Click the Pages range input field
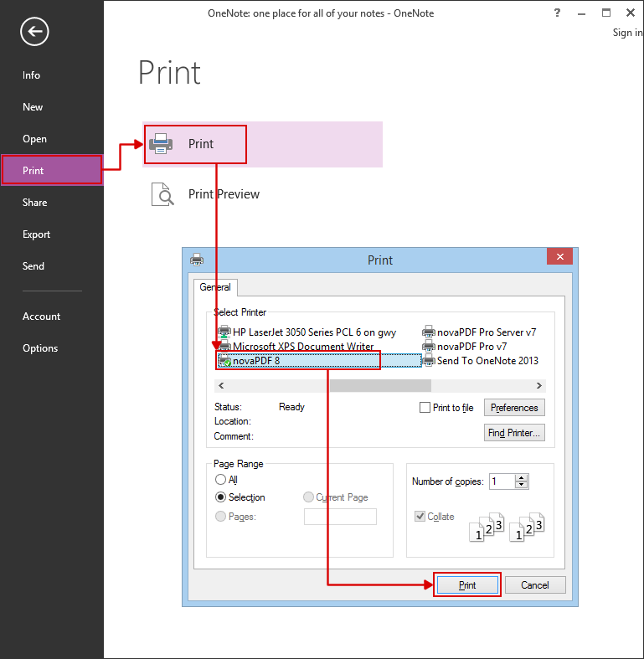The image size is (644, 659). pos(340,517)
